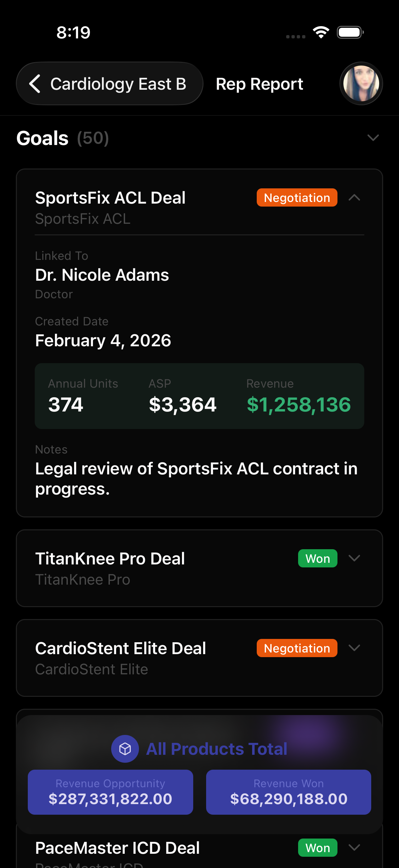Tap the Wi-Fi status icon
The width and height of the screenshot is (399, 868).
[x=321, y=32]
